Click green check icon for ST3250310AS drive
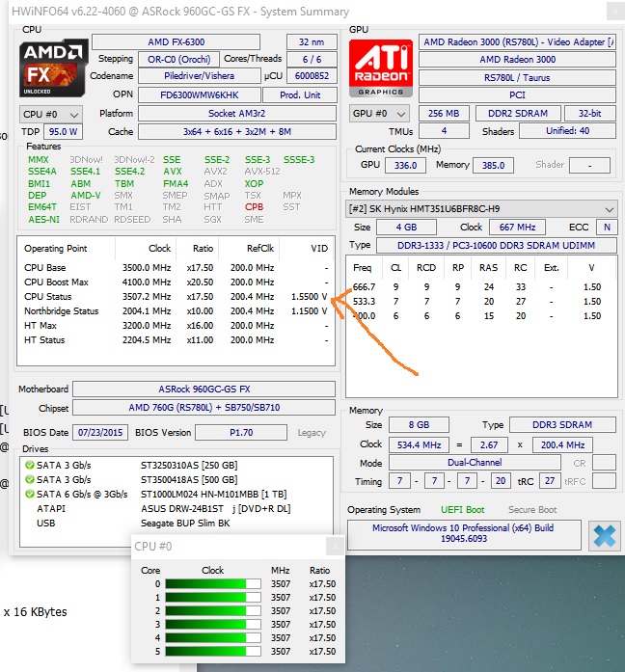 (30, 465)
